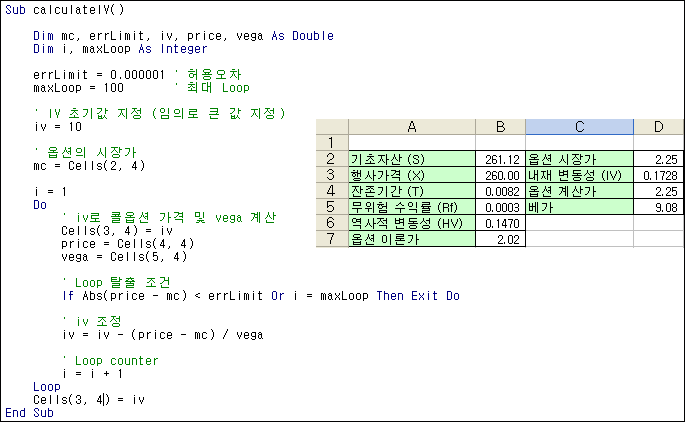Select the 베가 value cell 9.08
Screen dimensions: 685x422
point(658,207)
